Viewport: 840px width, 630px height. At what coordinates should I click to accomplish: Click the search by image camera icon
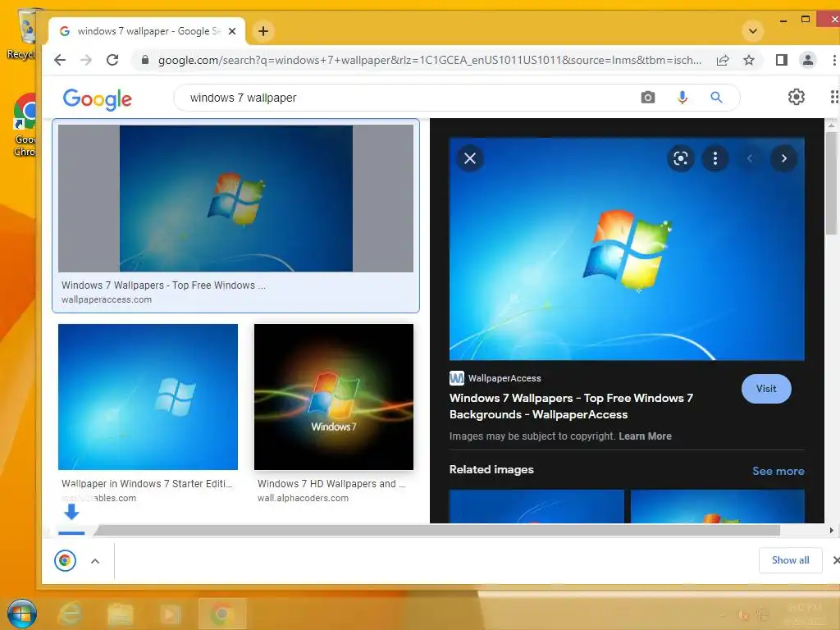coord(648,98)
